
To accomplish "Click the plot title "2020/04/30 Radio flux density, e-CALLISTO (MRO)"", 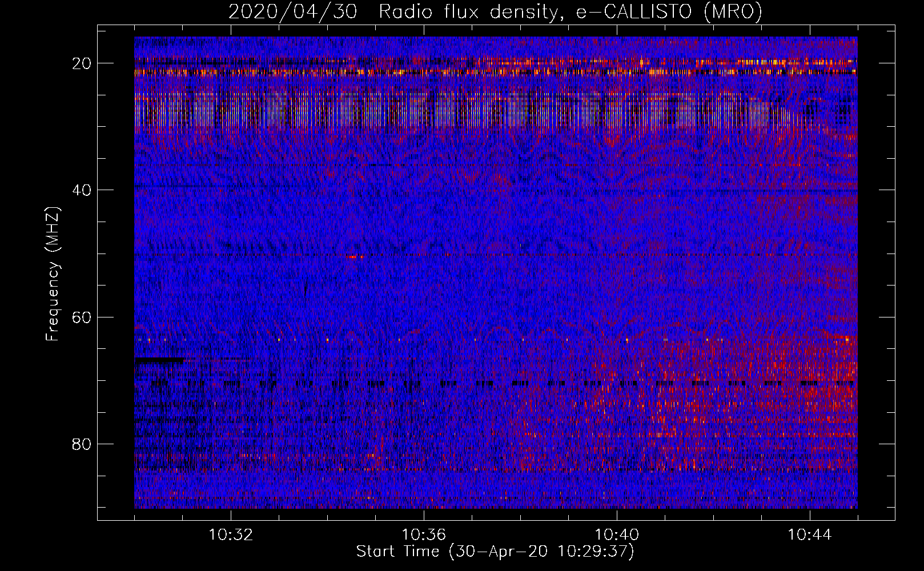I will click(495, 11).
